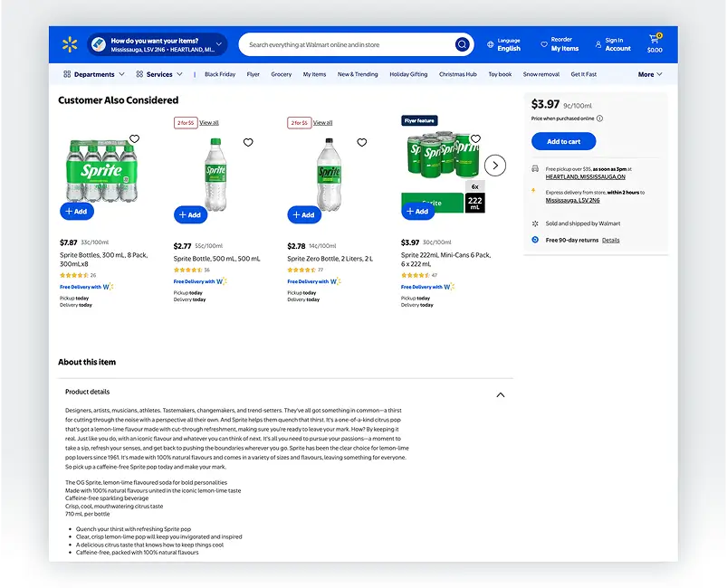Click the price info icon

(x=599, y=119)
